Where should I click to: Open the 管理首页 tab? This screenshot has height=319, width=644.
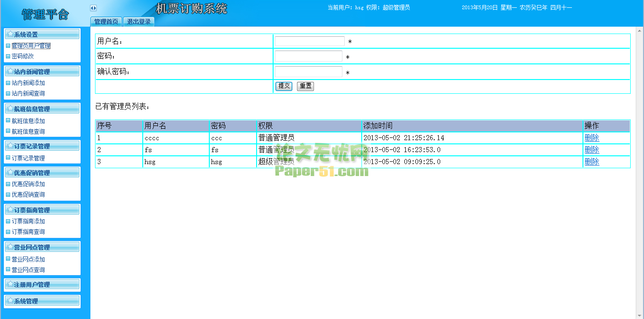(x=106, y=22)
